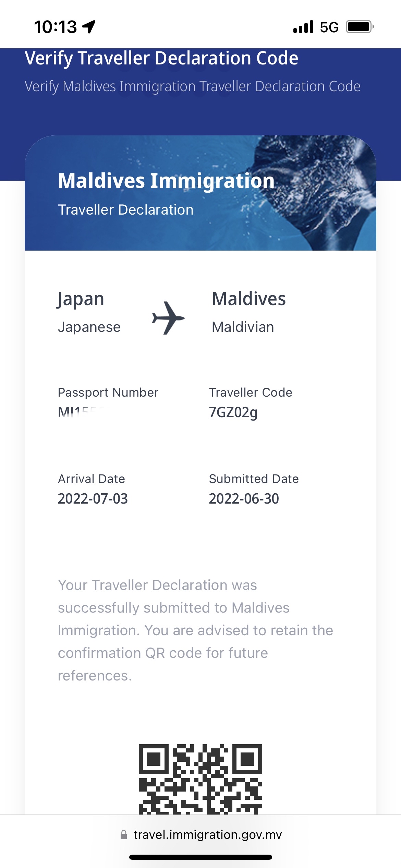Tap the location arrow in status bar
Screen dimensions: 401x868
[x=89, y=27]
